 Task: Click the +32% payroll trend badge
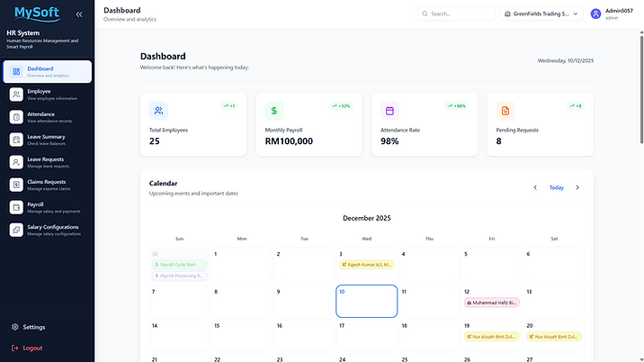[341, 106]
